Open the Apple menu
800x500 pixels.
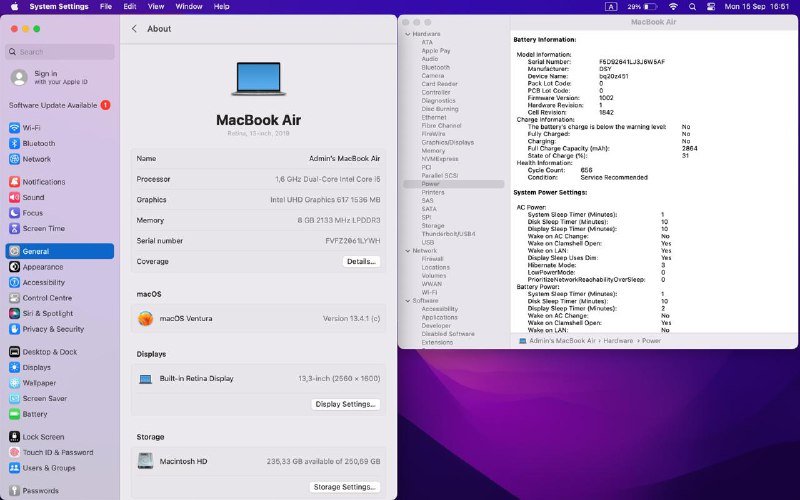tap(15, 7)
